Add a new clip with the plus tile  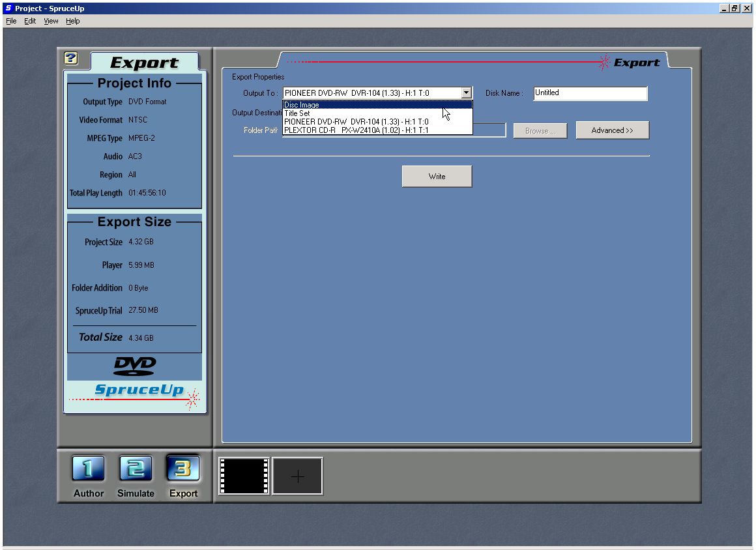(x=297, y=476)
